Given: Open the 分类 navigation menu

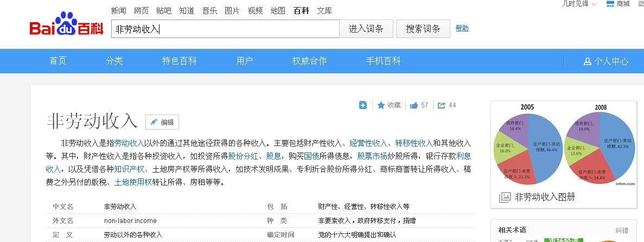Looking at the screenshot, I should pos(114,61).
